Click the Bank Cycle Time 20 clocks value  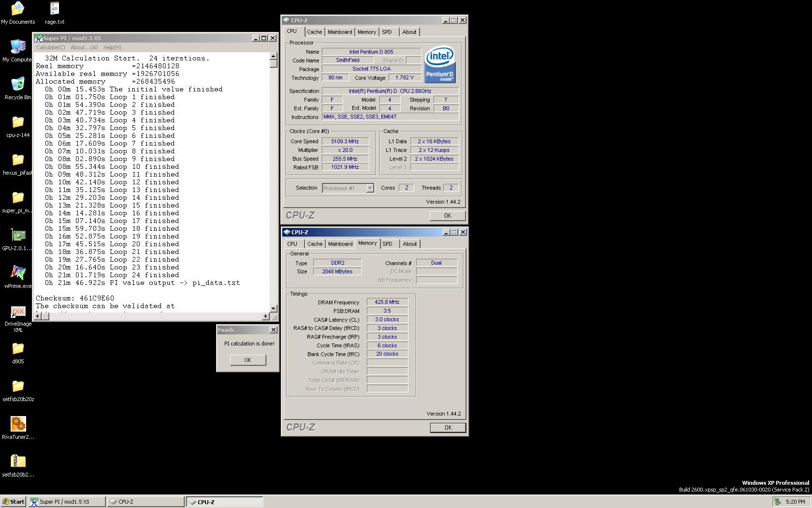(x=387, y=354)
